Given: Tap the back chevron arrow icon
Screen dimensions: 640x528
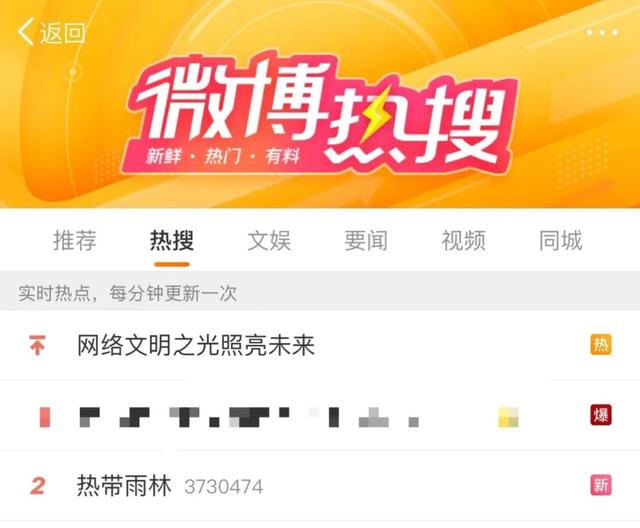Looking at the screenshot, I should (25, 32).
